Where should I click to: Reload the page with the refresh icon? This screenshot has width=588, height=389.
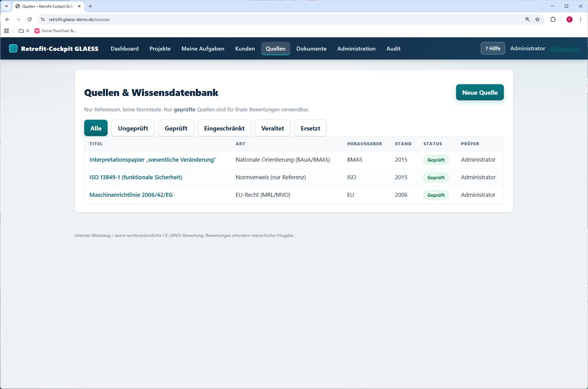pyautogui.click(x=29, y=19)
